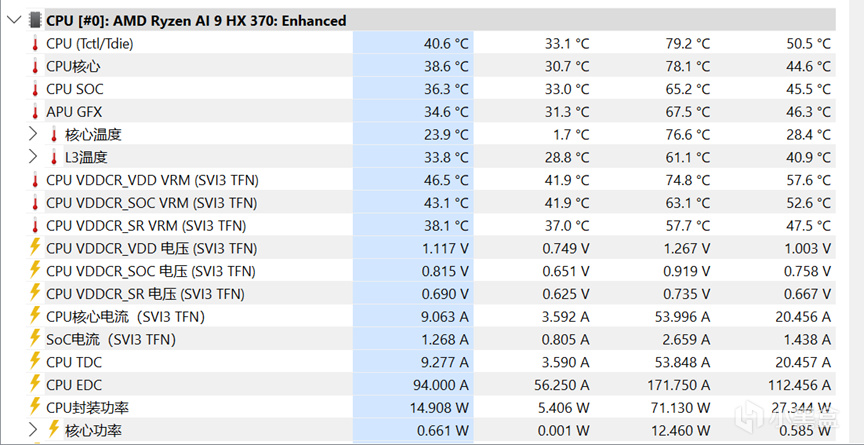
Task: Click current value 9.063 A
Action: pyautogui.click(x=446, y=317)
